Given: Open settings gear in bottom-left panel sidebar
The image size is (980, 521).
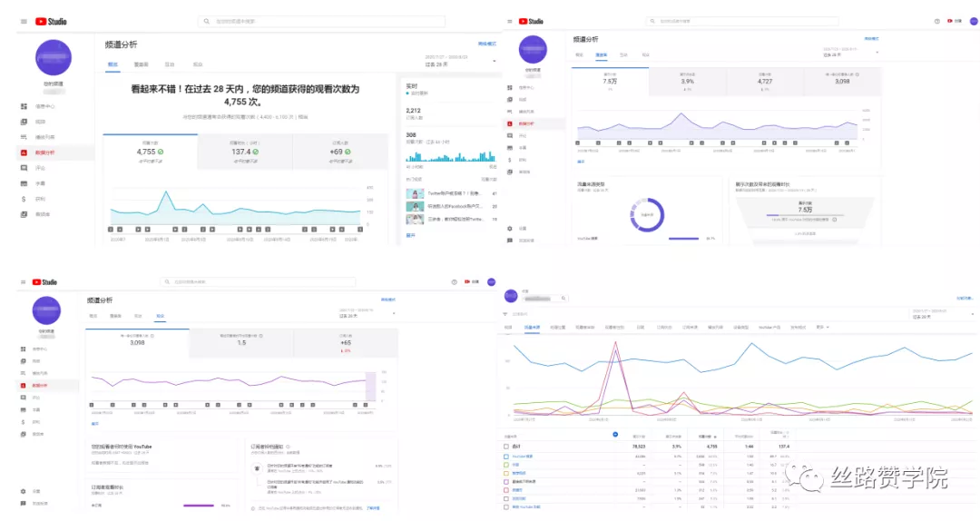Looking at the screenshot, I should [x=24, y=491].
